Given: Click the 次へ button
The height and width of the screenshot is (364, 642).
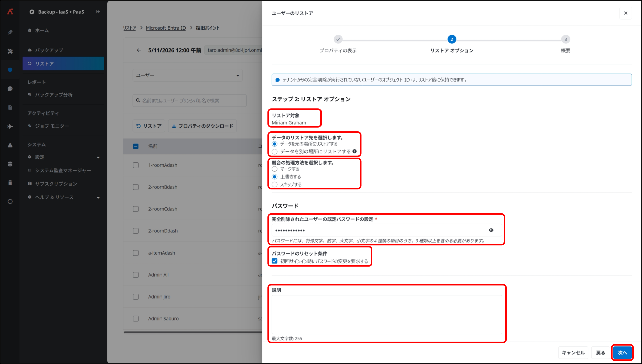Looking at the screenshot, I should click(x=622, y=353).
